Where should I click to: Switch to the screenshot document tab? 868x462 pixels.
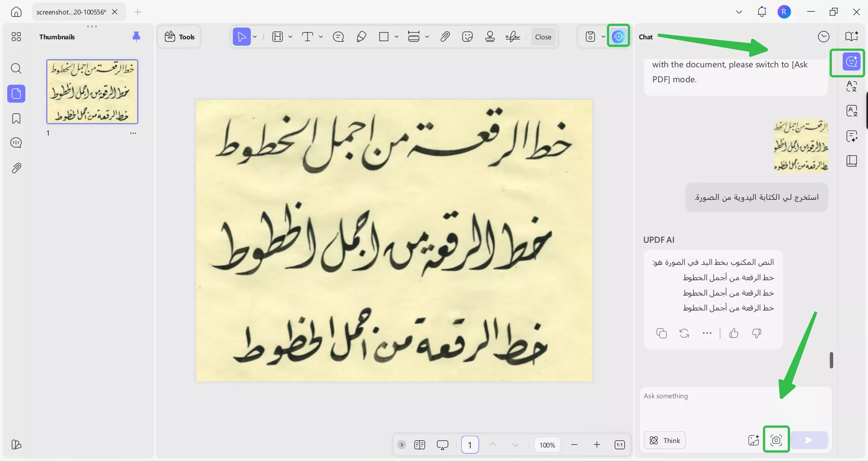coord(71,12)
